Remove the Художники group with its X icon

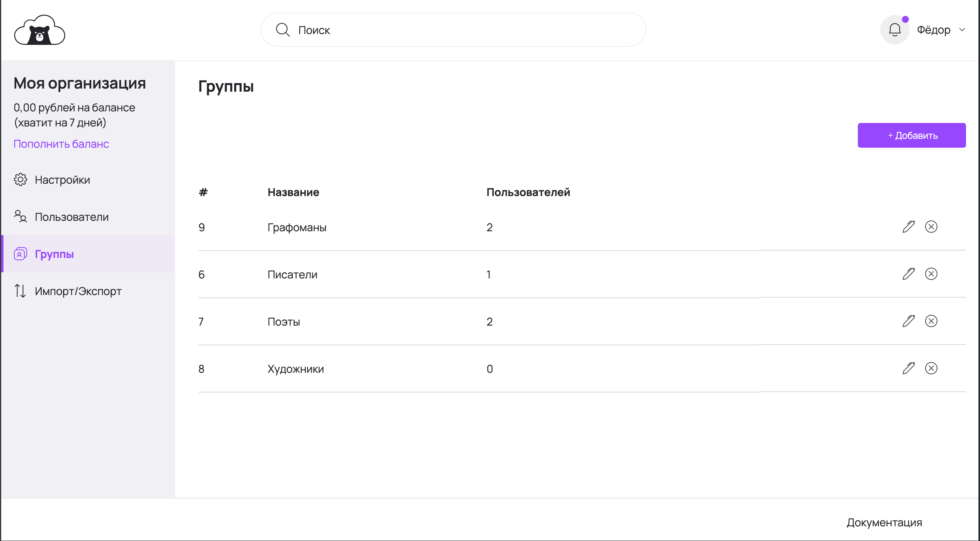931,368
